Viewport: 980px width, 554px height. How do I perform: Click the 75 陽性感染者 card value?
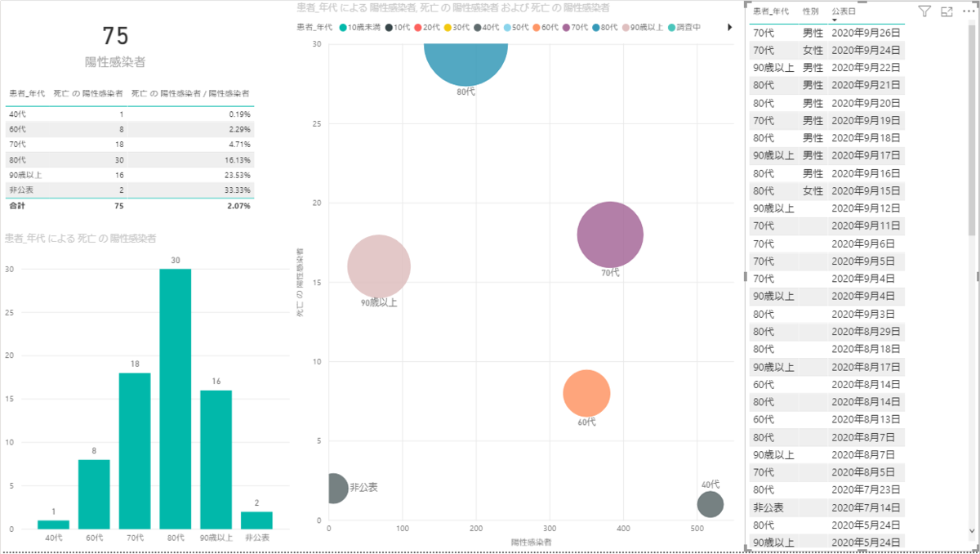116,36
